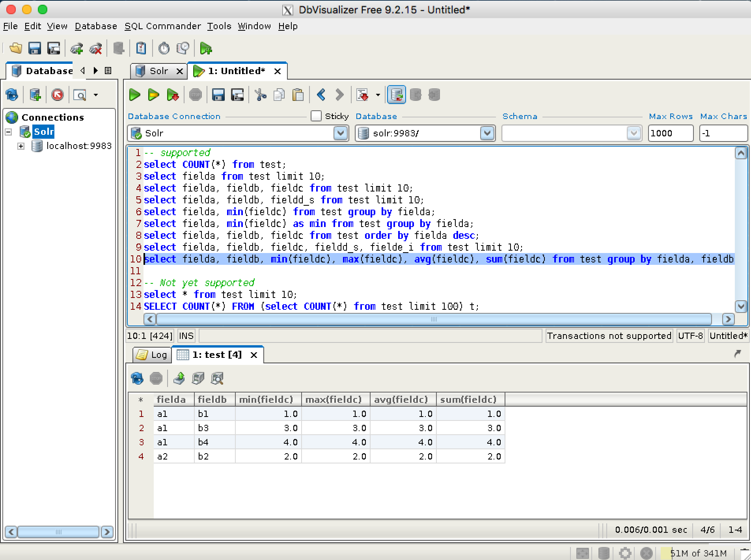Click the open folder icon in main toolbar
This screenshot has width=751, height=560.
coord(16,48)
